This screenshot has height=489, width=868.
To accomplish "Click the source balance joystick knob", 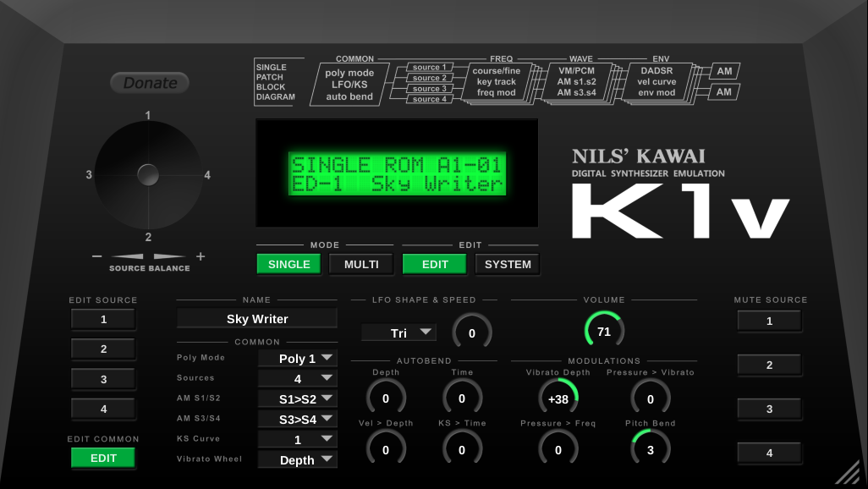I will [148, 175].
